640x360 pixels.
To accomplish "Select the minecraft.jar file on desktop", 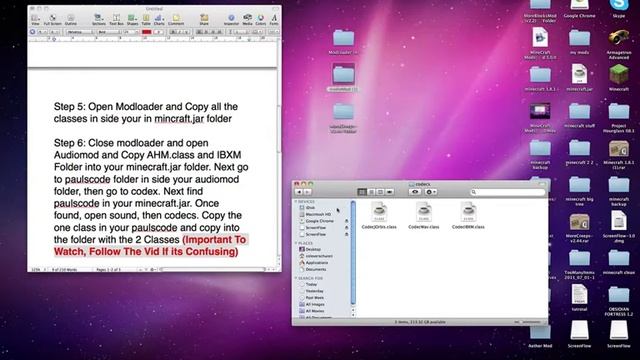I will tap(579, 78).
